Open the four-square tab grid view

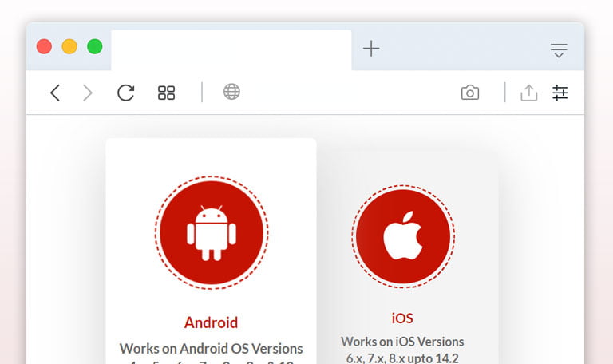coord(166,93)
